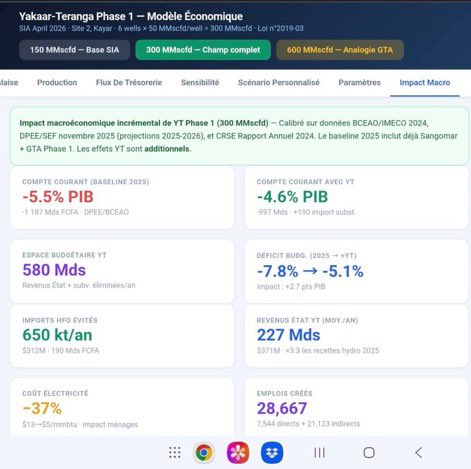Click the 28,667 jobs created value
The width and height of the screenshot is (471, 469).
coord(282,408)
